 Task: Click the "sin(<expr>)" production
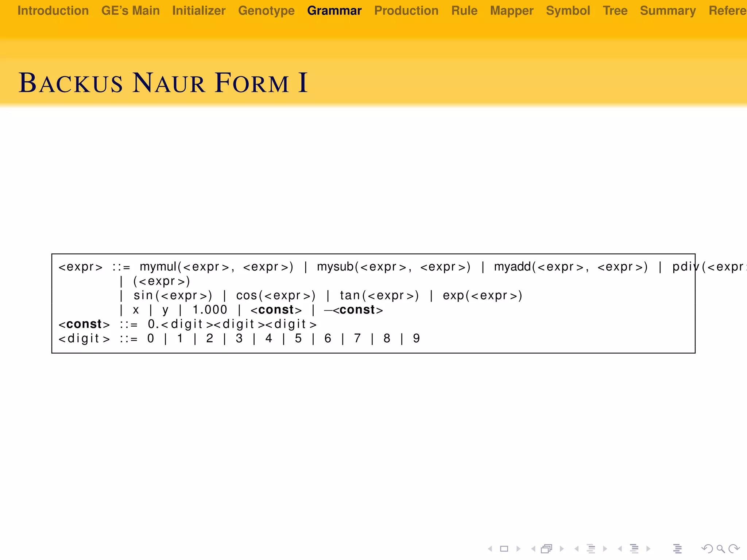(173, 295)
